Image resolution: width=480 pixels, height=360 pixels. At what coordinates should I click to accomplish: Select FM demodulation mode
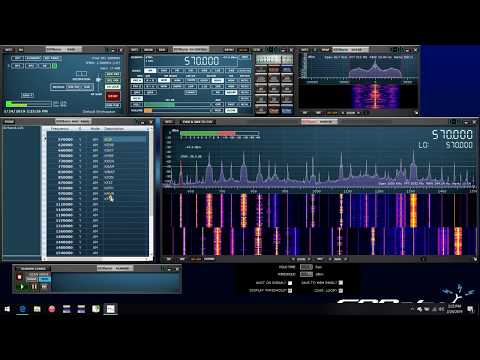tap(177, 71)
